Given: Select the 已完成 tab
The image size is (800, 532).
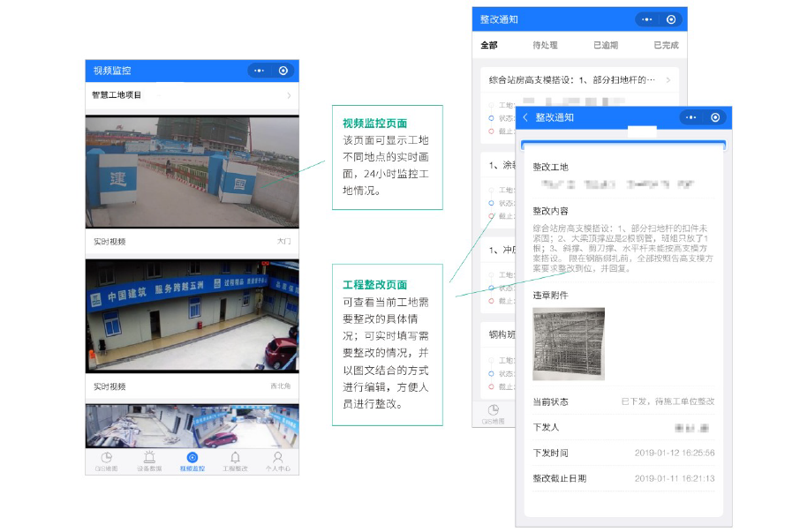Looking at the screenshot, I should pyautogui.click(x=666, y=45).
